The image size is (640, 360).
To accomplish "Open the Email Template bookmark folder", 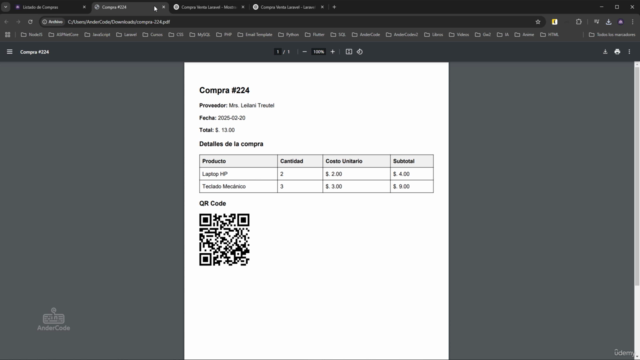I will [x=255, y=35].
